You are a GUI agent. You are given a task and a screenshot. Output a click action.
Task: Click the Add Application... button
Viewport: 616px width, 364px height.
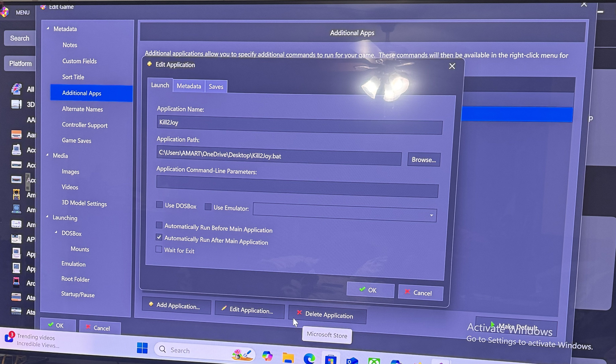click(x=176, y=305)
